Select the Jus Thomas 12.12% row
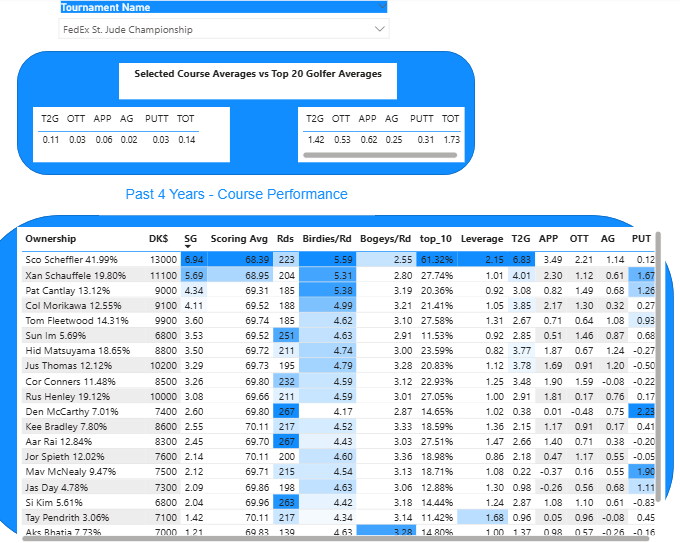The width and height of the screenshot is (680, 543). click(x=338, y=366)
